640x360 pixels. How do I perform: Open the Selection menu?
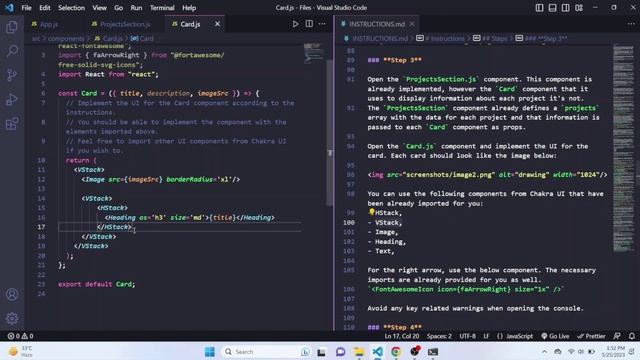(x=71, y=8)
